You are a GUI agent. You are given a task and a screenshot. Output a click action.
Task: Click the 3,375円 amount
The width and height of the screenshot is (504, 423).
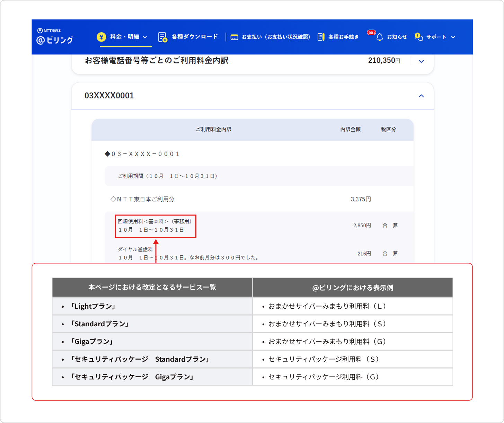coord(361,199)
